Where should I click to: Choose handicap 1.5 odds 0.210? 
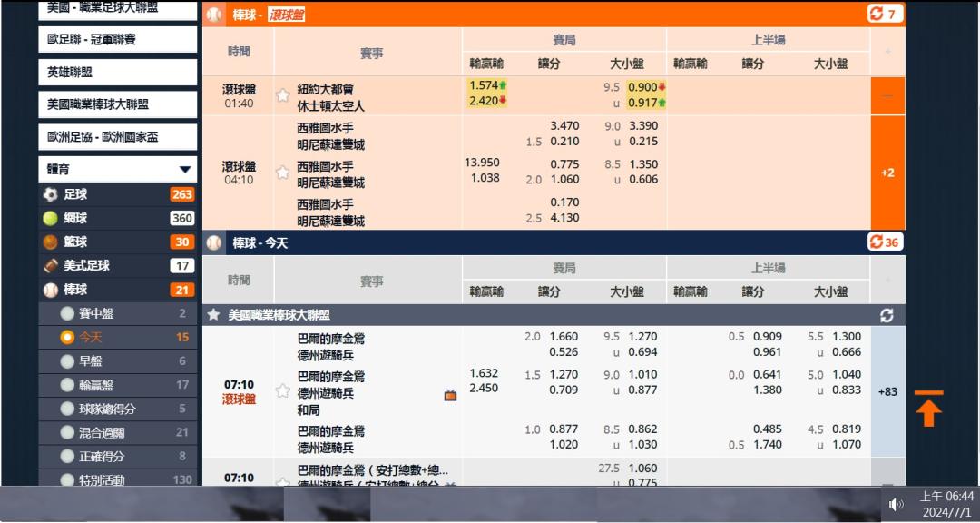click(x=564, y=142)
